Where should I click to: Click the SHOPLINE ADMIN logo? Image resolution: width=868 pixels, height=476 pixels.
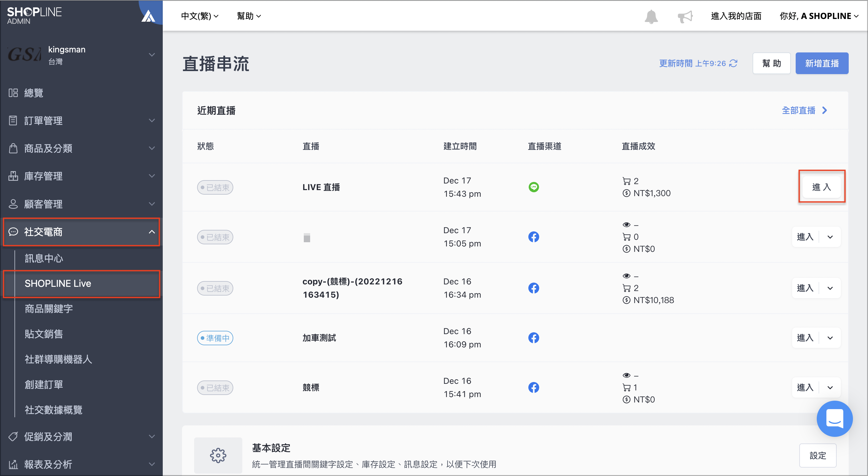point(34,15)
